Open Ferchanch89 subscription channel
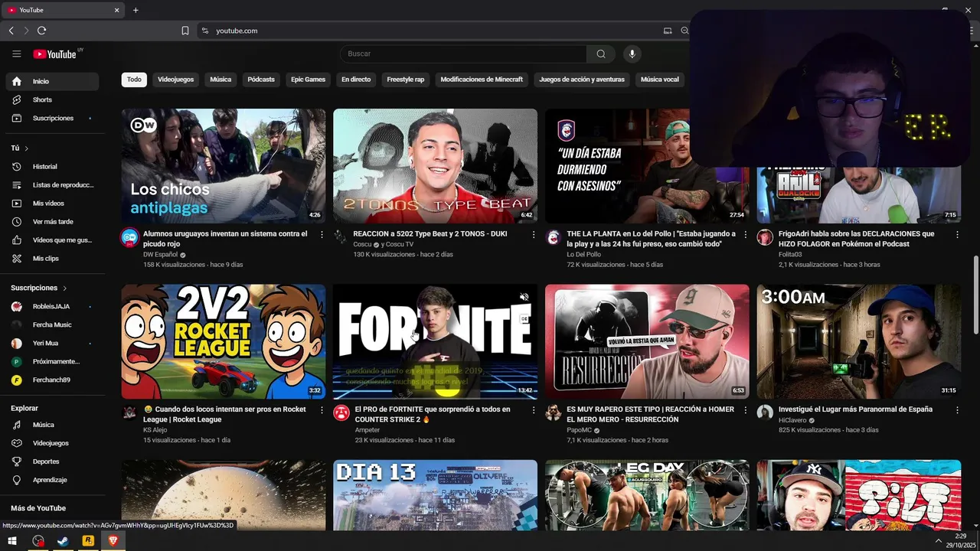This screenshot has width=980, height=551. point(52,380)
